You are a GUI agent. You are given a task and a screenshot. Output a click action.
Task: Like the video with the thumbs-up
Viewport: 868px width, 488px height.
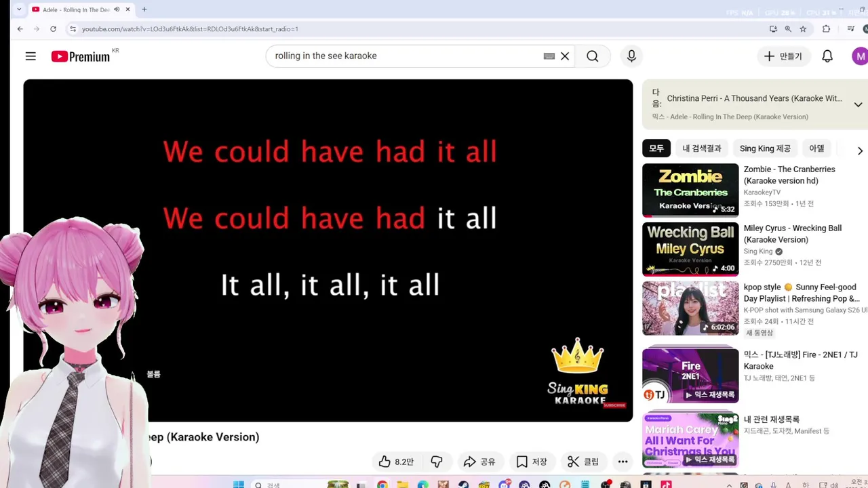point(397,462)
